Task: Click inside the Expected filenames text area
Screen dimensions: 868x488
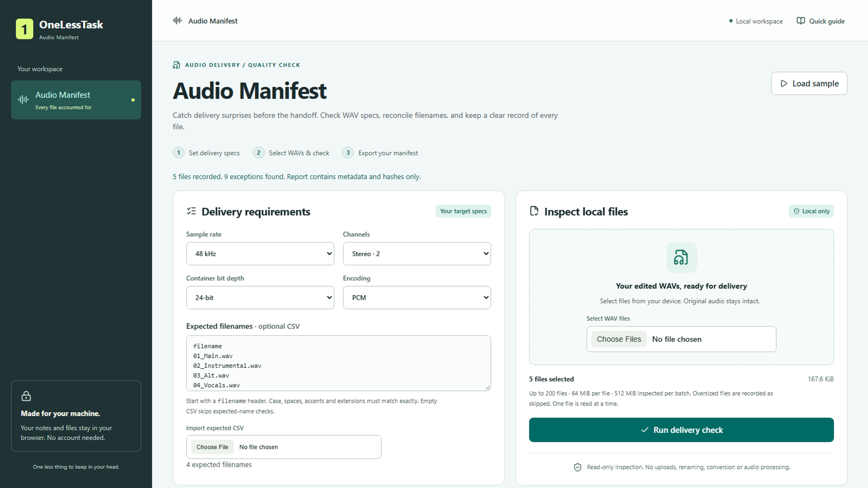Action: [338, 363]
